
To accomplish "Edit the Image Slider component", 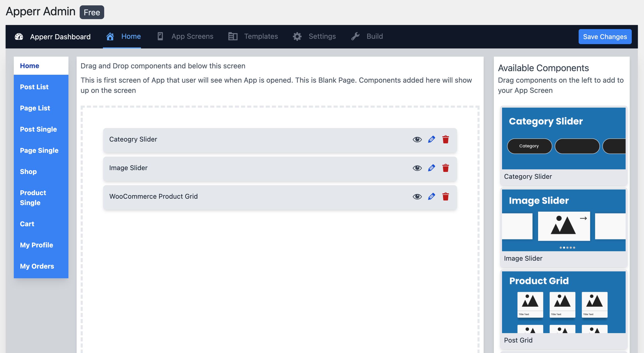I will pyautogui.click(x=431, y=168).
